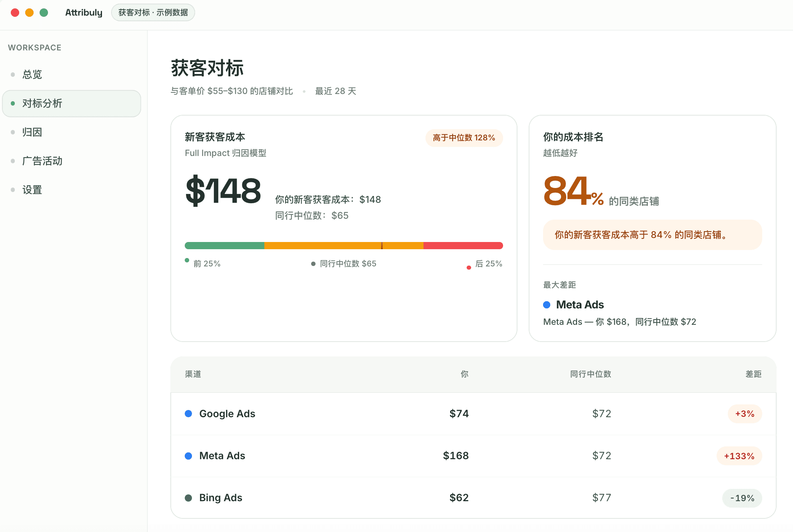Viewport: 793px width, 532px height.
Task: Click 与客单价 $55–$130 的店铺对比 subtitle
Action: (x=232, y=91)
